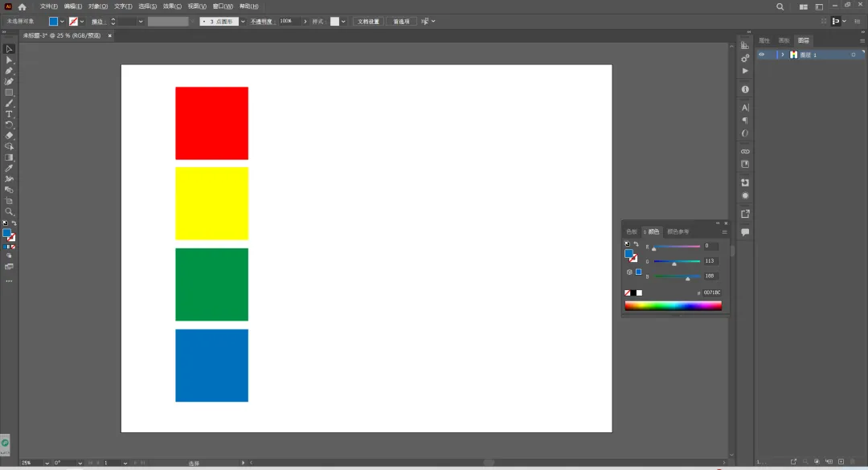Select the Zoom tool in toolbar
Viewport: 868px width, 470px height.
click(x=9, y=211)
